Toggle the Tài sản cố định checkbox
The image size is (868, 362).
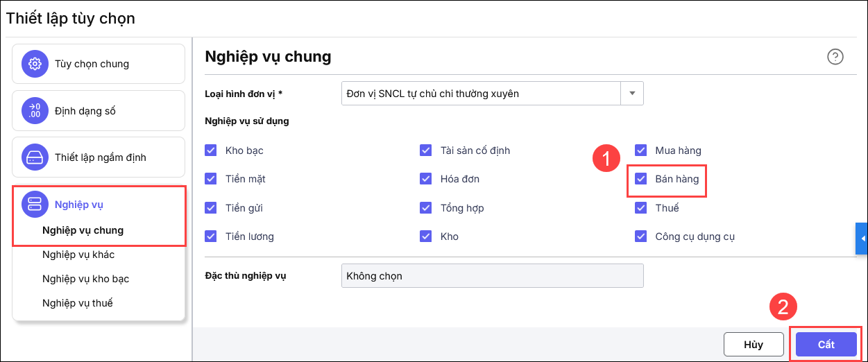point(426,150)
